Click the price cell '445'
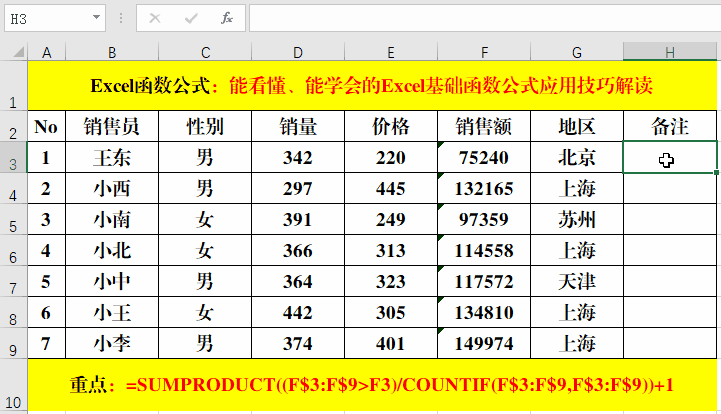Screen dimensions: 721x414 tap(391, 188)
